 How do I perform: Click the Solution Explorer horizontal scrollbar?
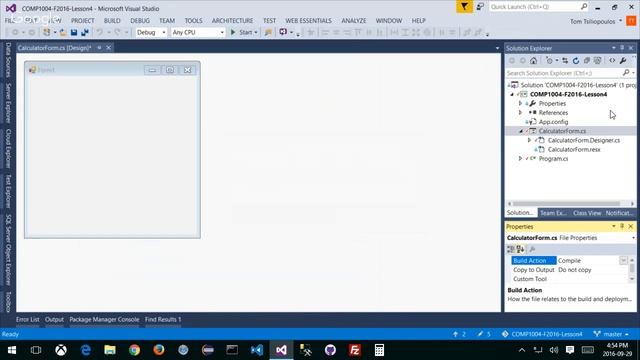(567, 204)
